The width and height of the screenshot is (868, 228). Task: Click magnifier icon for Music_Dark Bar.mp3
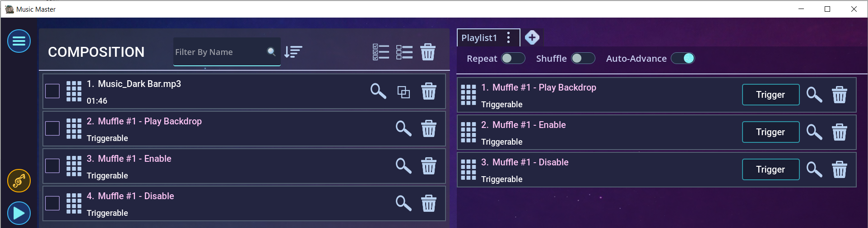pyautogui.click(x=378, y=91)
